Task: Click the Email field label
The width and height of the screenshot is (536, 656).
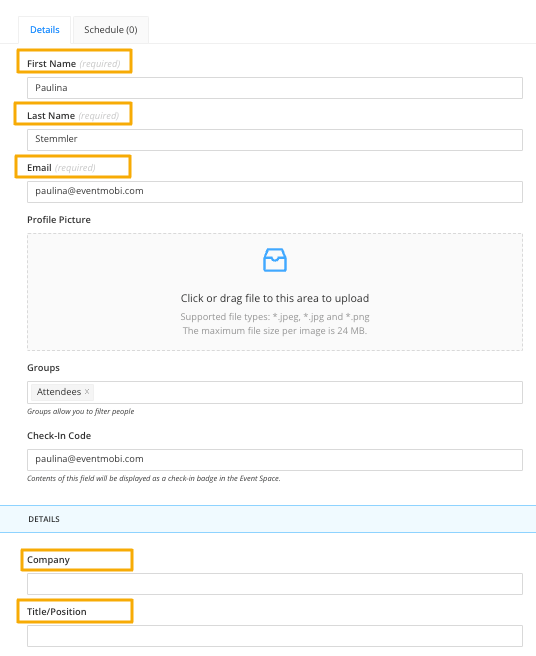Action: pos(39,168)
